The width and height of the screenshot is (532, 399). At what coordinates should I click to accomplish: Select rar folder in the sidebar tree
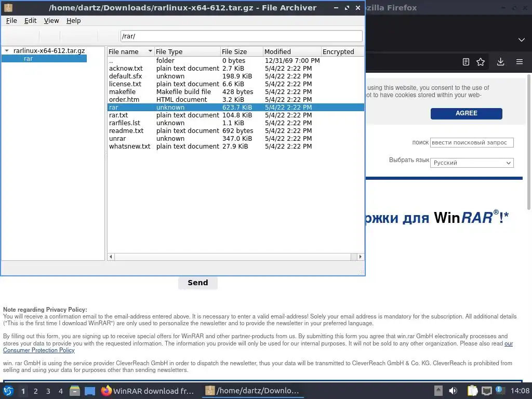[44, 59]
